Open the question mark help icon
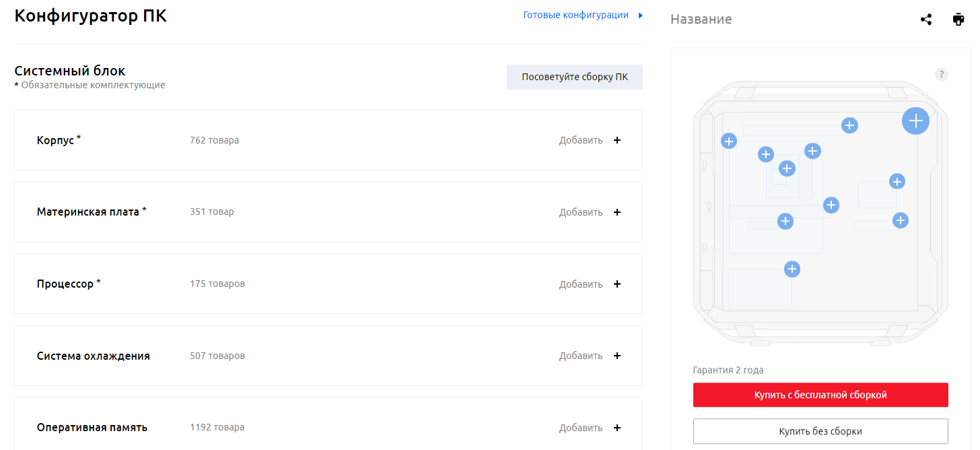Image resolution: width=980 pixels, height=450 pixels. [942, 74]
